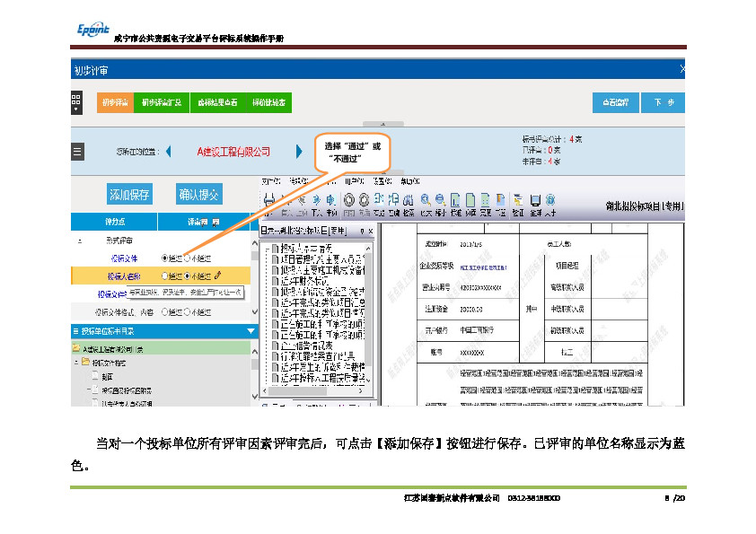Open the 初步评审汇总 tab
The width and height of the screenshot is (756, 534).
(162, 102)
